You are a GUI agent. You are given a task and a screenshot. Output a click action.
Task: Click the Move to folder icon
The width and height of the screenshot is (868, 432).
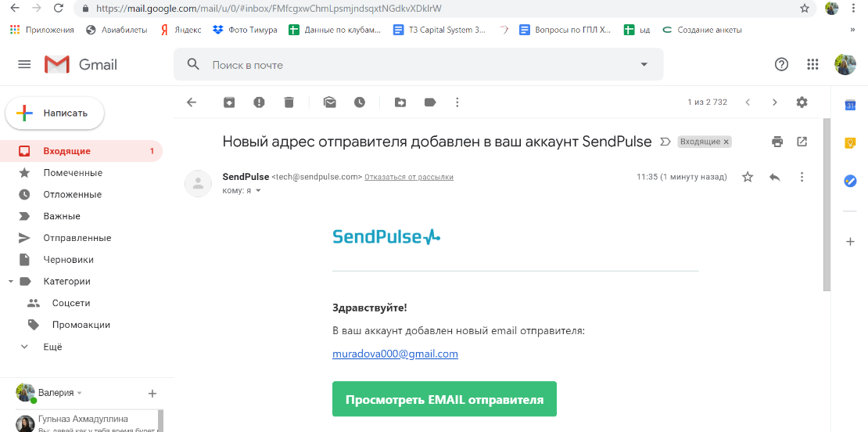(x=400, y=102)
